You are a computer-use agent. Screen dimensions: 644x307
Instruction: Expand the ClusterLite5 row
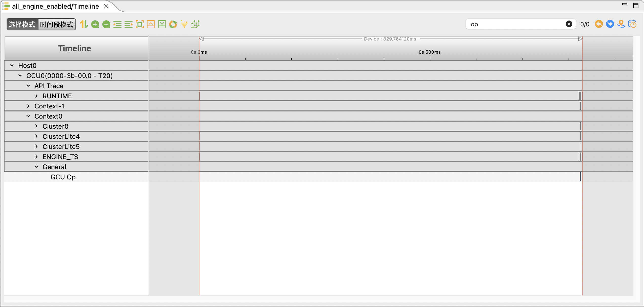pyautogui.click(x=36, y=146)
